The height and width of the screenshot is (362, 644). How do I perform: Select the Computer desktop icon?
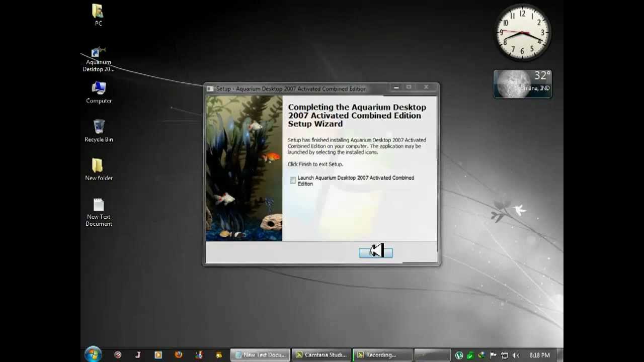[x=99, y=93]
